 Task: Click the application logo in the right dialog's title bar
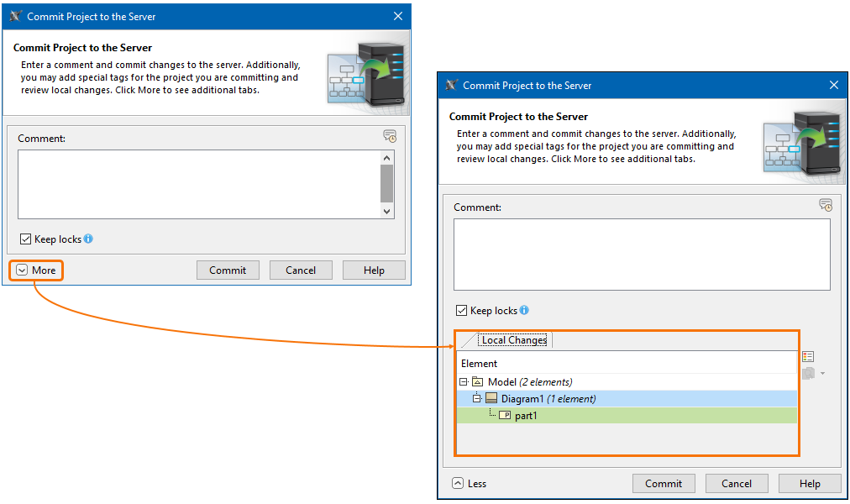[452, 85]
